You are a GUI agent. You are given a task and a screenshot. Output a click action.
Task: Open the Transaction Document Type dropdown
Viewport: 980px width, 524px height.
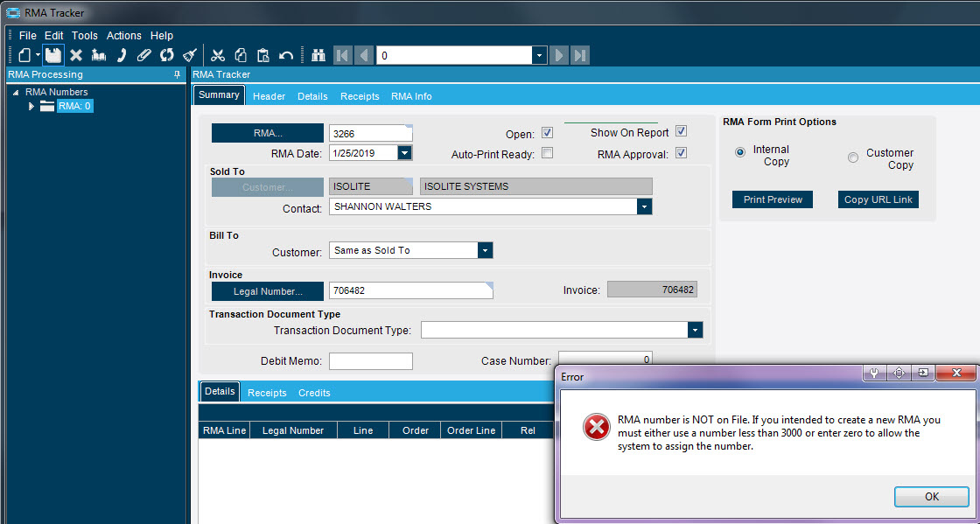(x=695, y=330)
